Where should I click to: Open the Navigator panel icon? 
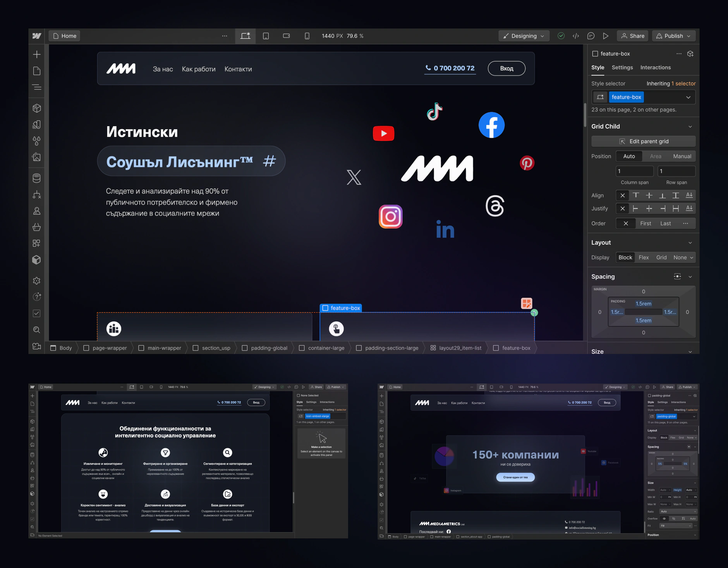click(37, 87)
